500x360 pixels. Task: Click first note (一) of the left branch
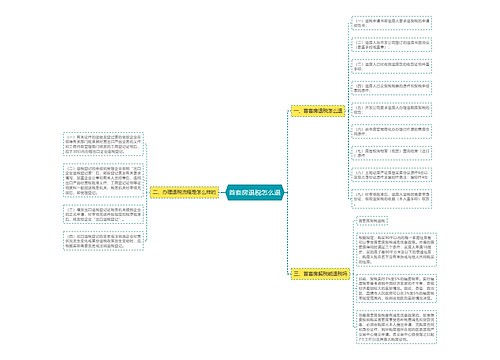point(103,144)
